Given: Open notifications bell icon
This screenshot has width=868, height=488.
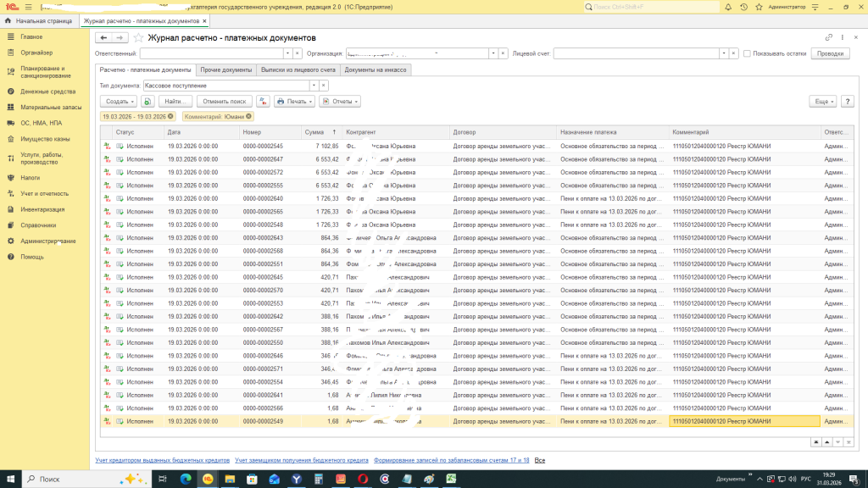Looking at the screenshot, I should [x=728, y=7].
